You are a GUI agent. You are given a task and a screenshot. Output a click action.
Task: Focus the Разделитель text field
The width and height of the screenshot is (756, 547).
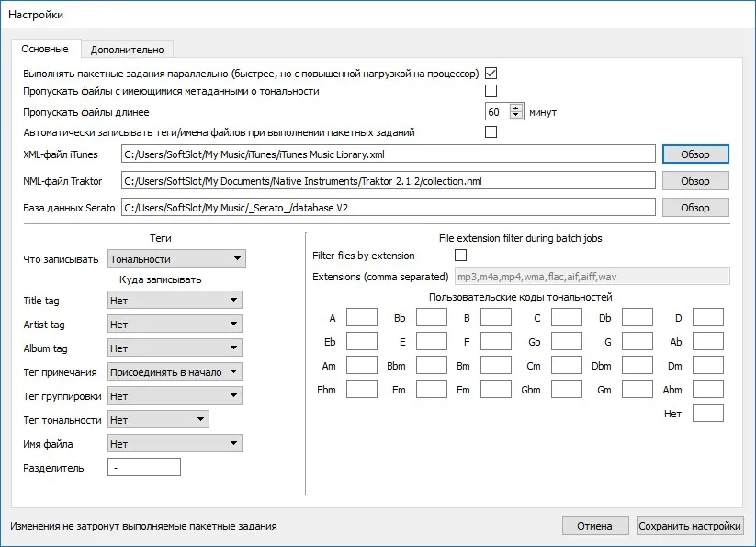click(144, 467)
